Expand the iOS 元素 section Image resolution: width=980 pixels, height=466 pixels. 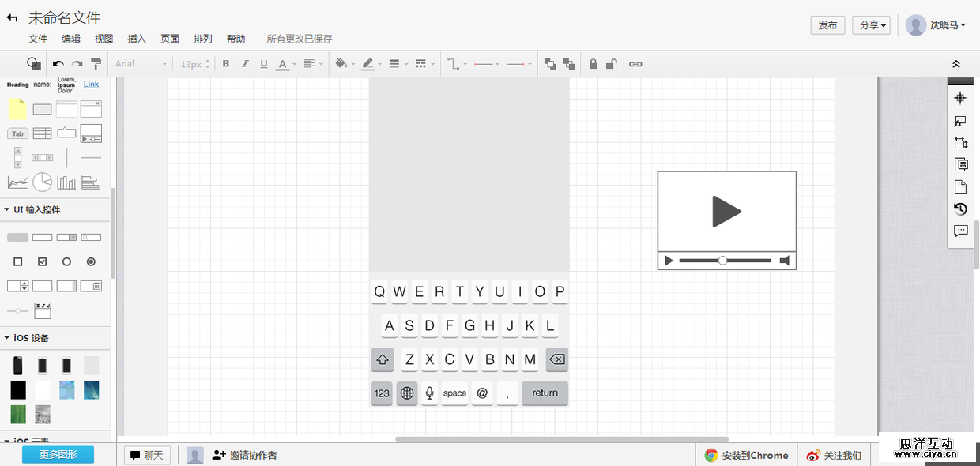(32, 440)
